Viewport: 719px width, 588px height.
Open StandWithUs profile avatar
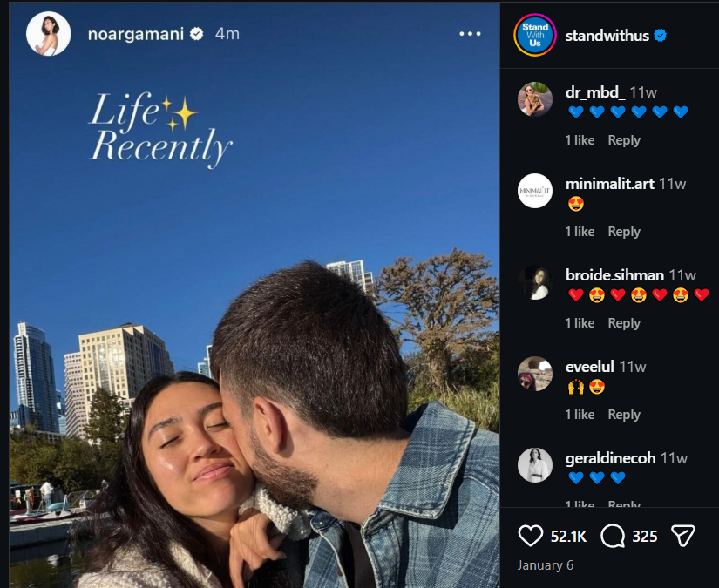(534, 36)
